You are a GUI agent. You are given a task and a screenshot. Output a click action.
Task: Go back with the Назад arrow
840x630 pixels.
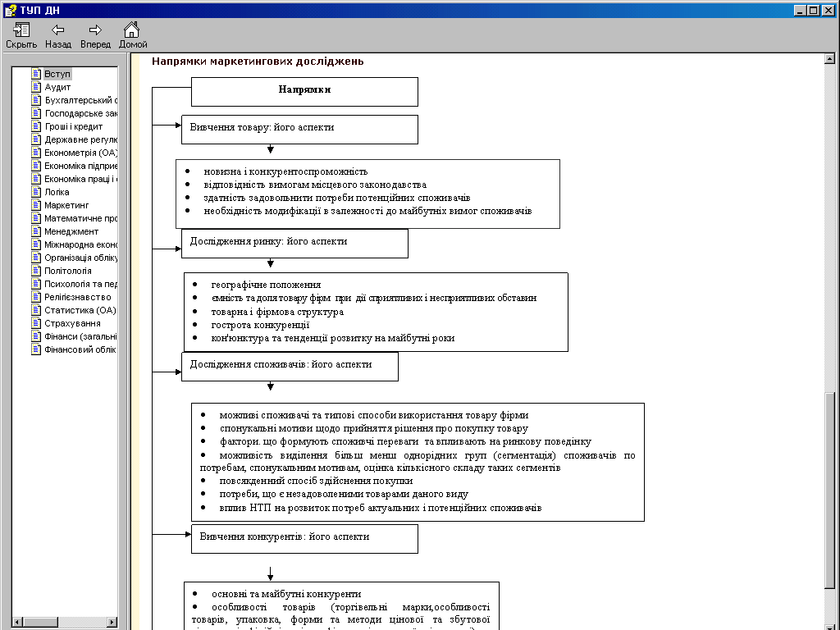click(x=58, y=30)
